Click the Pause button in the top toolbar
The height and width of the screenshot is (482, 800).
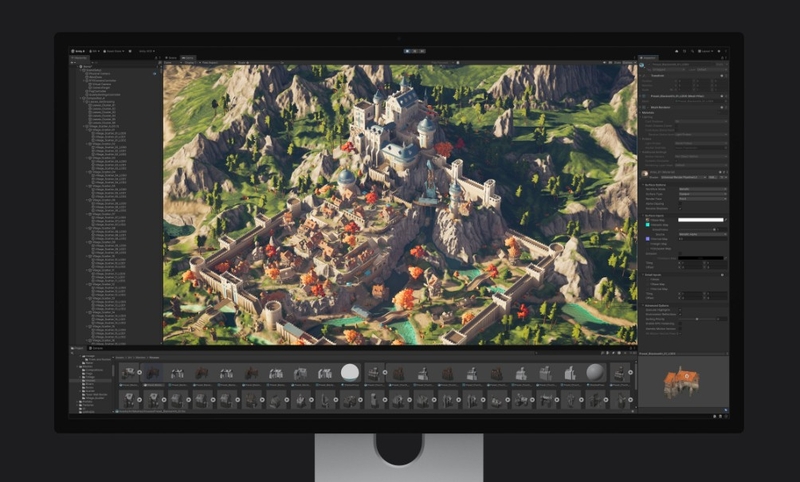pyautogui.click(x=415, y=51)
